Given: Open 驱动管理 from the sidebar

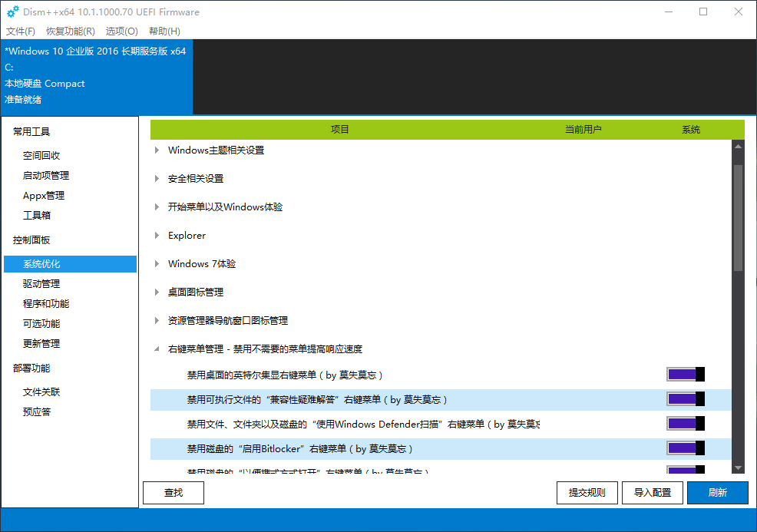Looking at the screenshot, I should [x=41, y=284].
